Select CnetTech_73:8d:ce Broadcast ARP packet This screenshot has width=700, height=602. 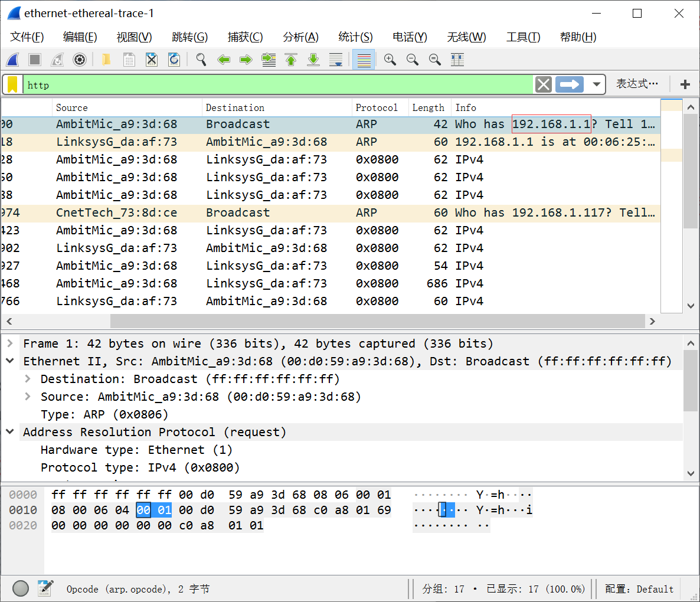click(x=331, y=213)
